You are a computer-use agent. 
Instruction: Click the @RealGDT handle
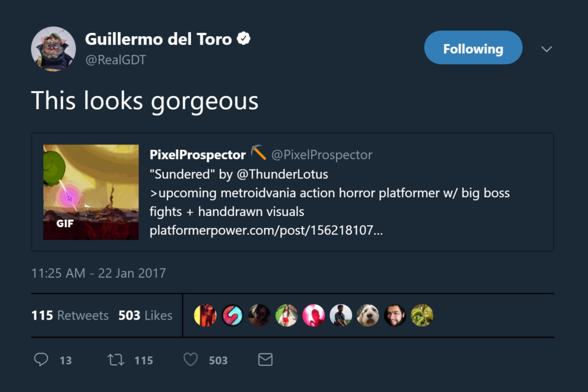coord(115,59)
